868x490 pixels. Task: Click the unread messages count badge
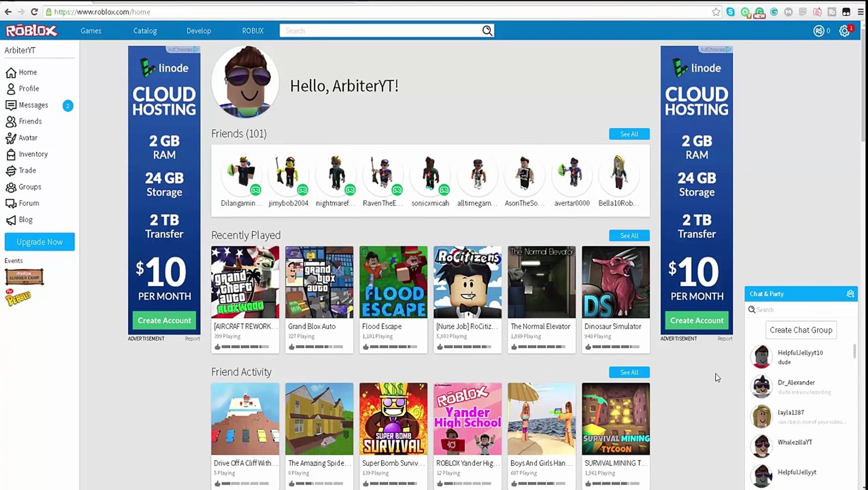pyautogui.click(x=68, y=106)
